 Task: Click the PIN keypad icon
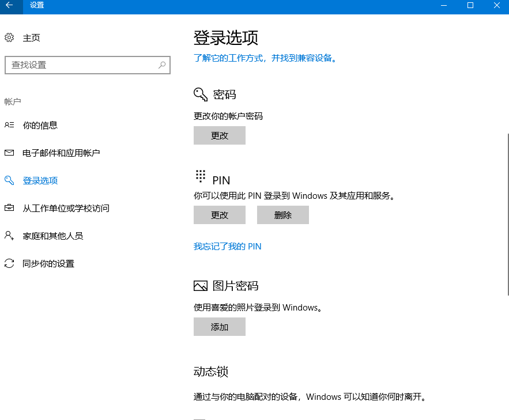200,176
